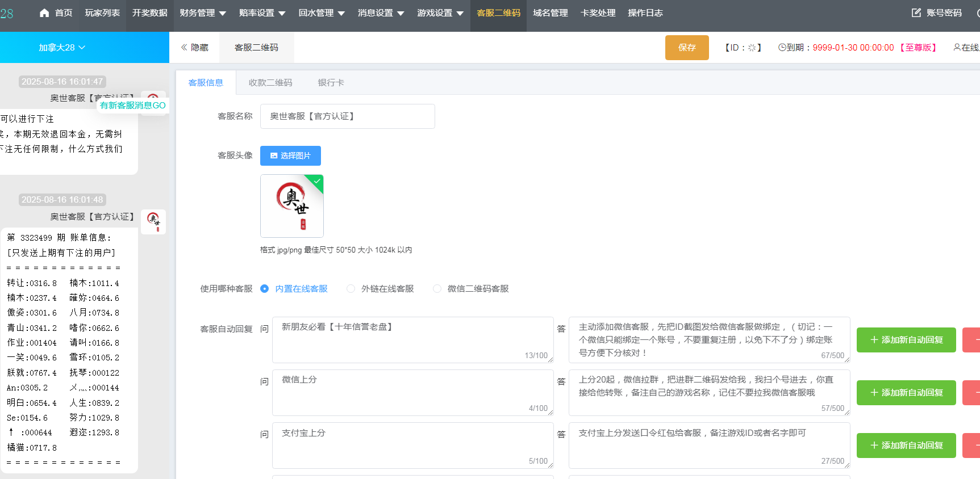This screenshot has height=479, width=980.
Task: Select the 外链在线客服 radio option
Action: (x=351, y=289)
